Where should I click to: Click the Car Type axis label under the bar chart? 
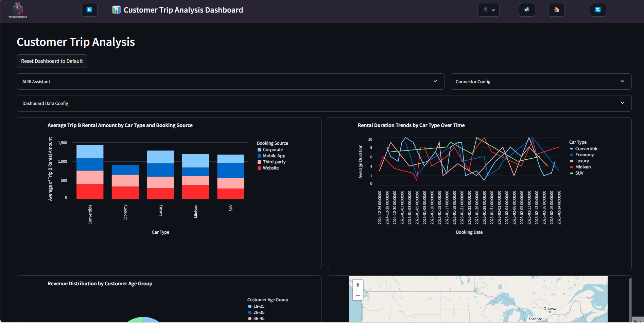pos(160,232)
